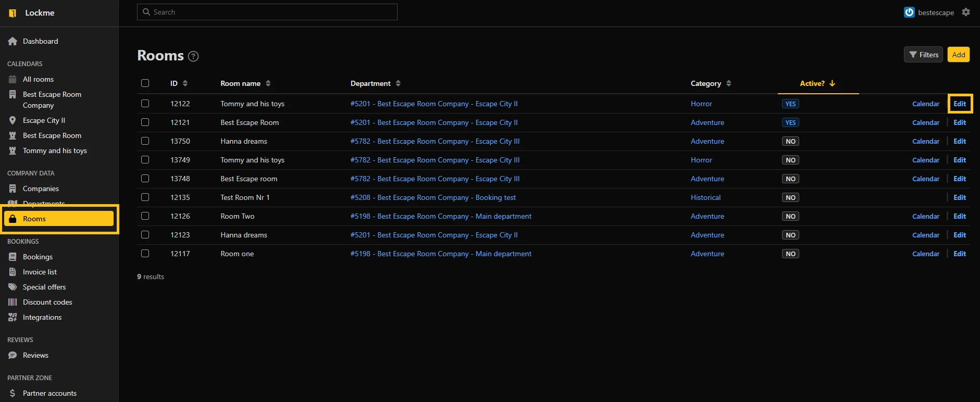Click the Special offers tags icon

pos(13,287)
